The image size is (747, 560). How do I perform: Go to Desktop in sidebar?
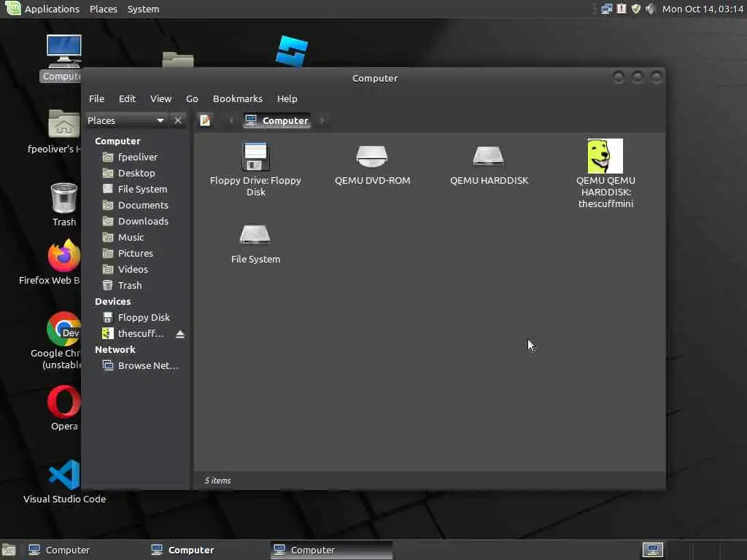(137, 174)
